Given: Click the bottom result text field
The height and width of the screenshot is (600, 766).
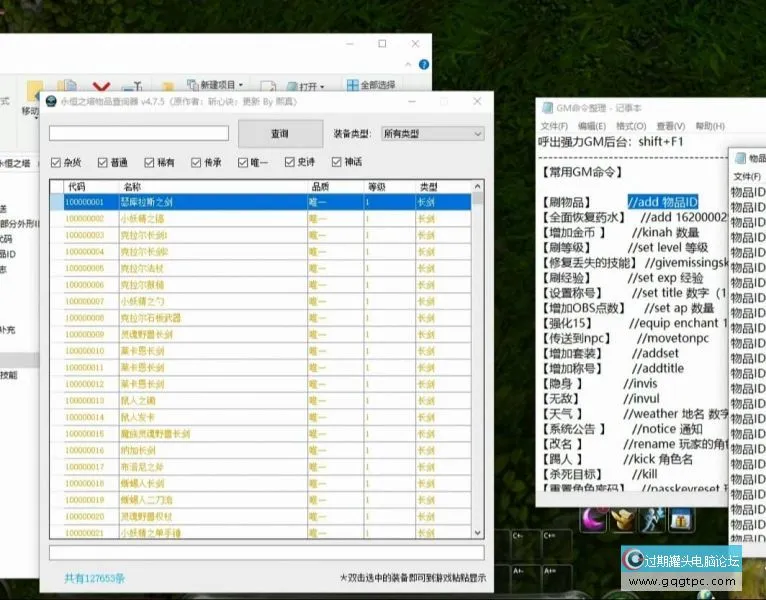Looking at the screenshot, I should coord(267,553).
